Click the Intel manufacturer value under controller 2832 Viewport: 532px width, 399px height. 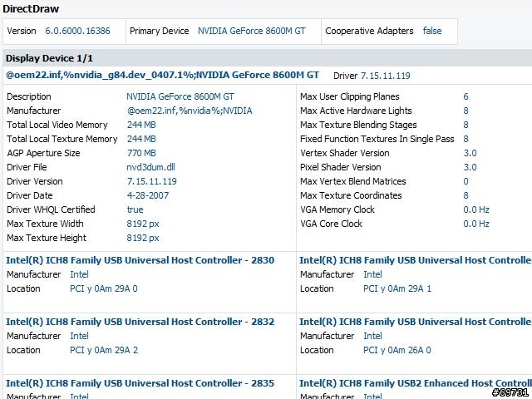(80, 336)
